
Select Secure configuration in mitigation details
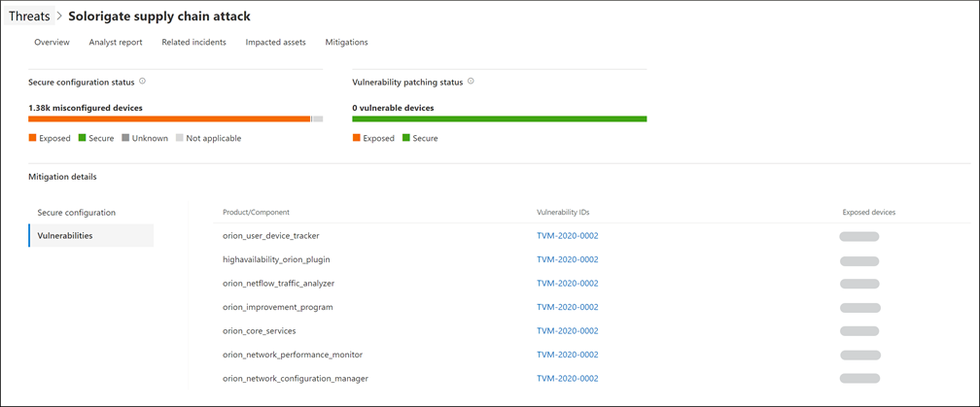click(x=77, y=212)
